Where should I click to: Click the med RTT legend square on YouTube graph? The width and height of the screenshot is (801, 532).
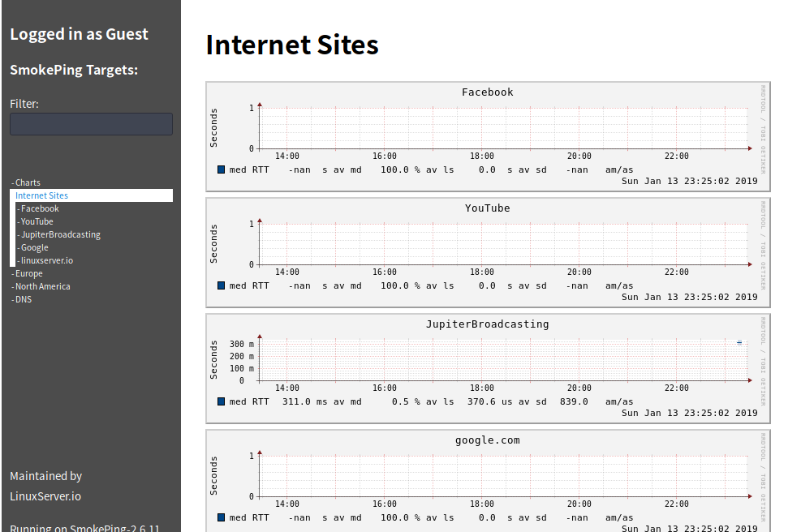coord(219,285)
